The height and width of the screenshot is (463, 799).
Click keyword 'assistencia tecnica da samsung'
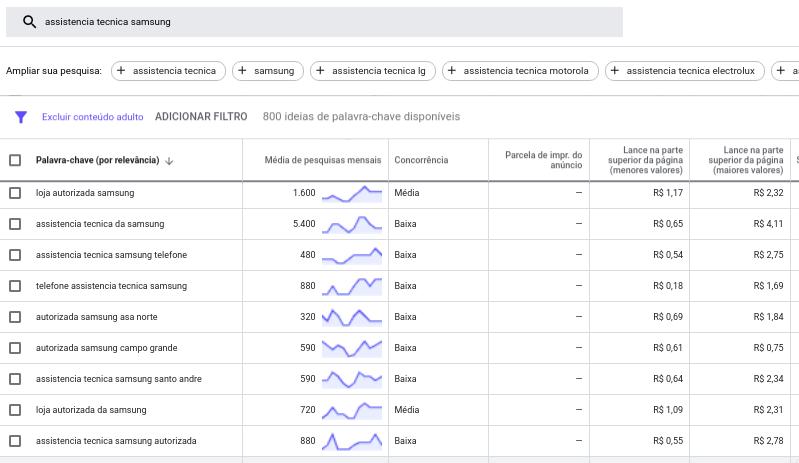tap(100, 224)
